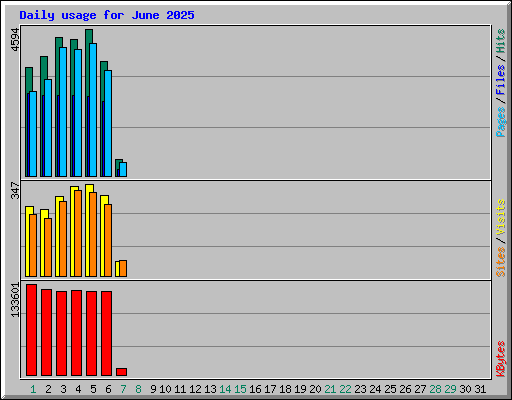Click the 'Daily usage for June 2025' title
Image resolution: width=512 pixels, height=400 pixels.
pos(107,15)
